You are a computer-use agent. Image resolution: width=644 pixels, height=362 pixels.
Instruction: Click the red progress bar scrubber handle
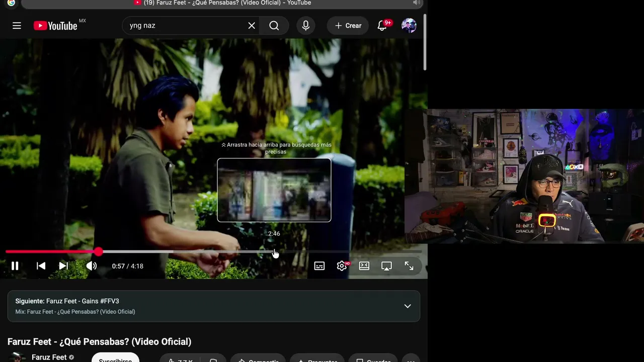pyautogui.click(x=98, y=251)
